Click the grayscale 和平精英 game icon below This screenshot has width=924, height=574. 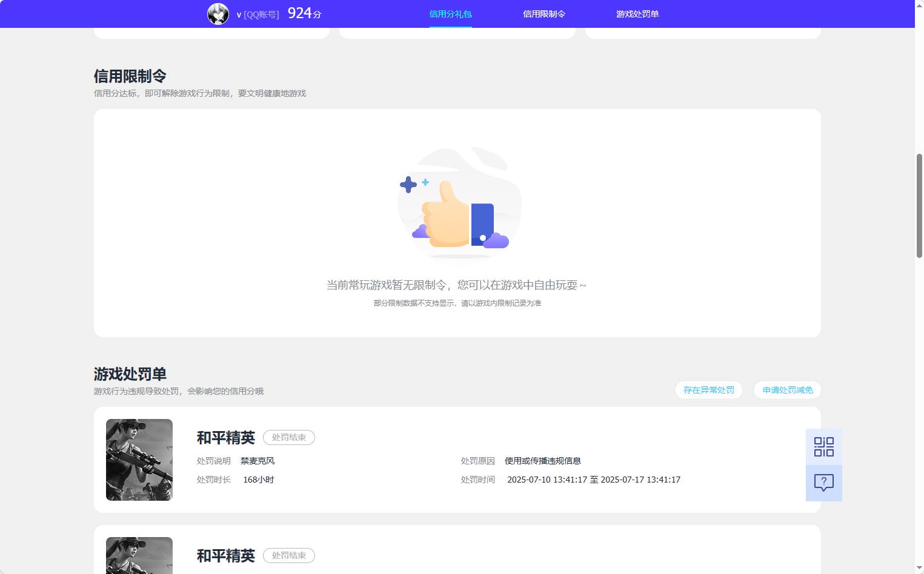[139, 555]
